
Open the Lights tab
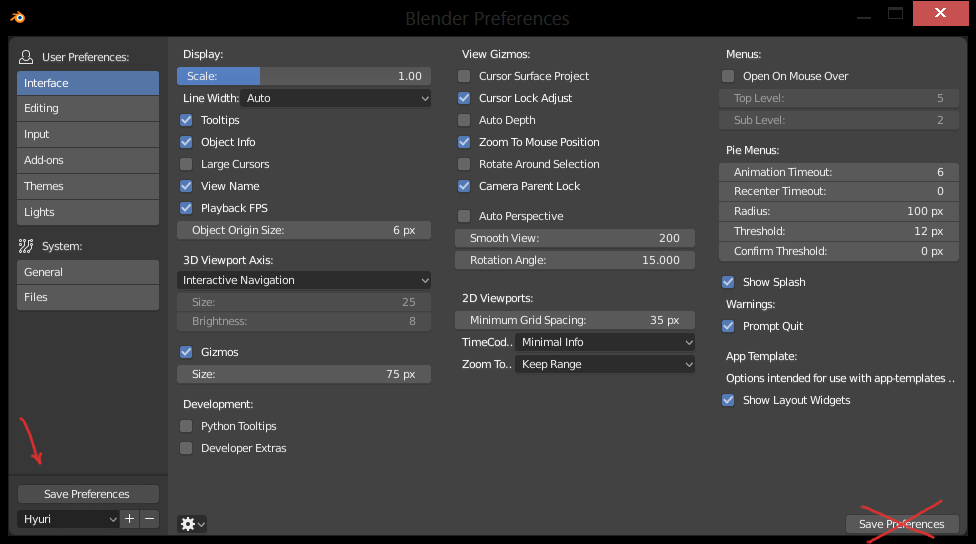pyautogui.click(x=88, y=212)
